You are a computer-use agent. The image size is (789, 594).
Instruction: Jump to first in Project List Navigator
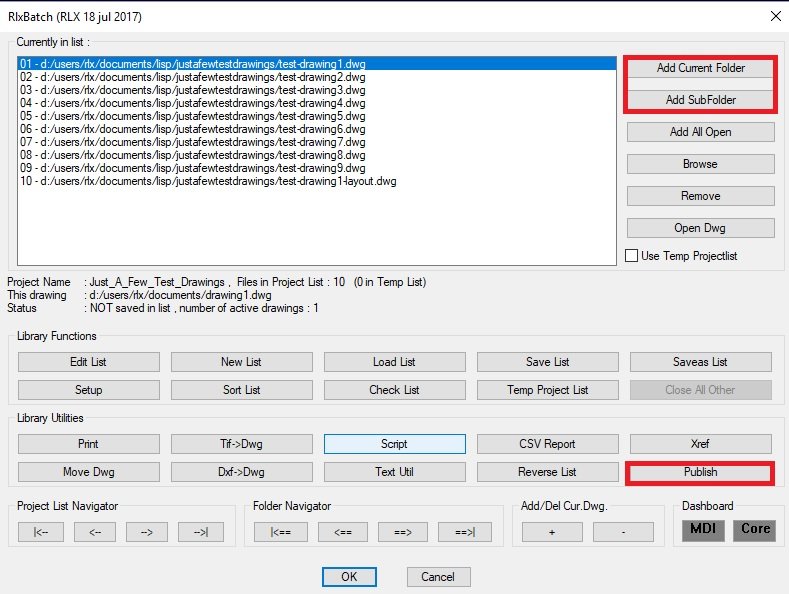pyautogui.click(x=41, y=532)
